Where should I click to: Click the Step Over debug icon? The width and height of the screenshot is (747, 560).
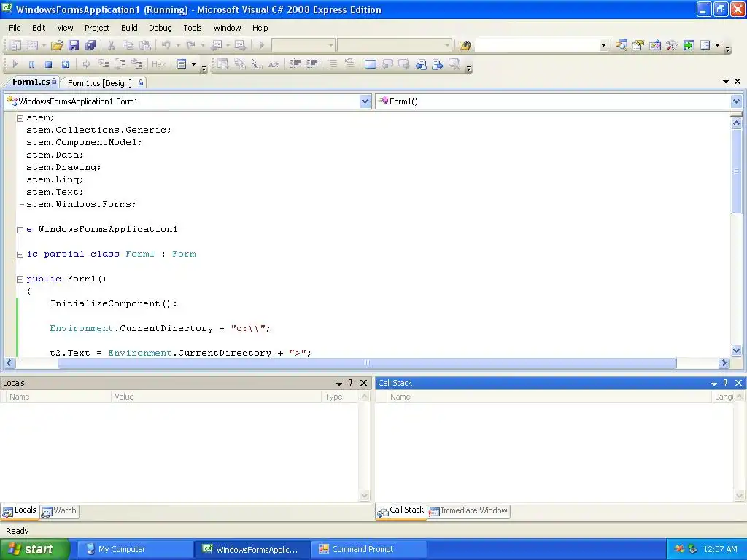tap(120, 64)
